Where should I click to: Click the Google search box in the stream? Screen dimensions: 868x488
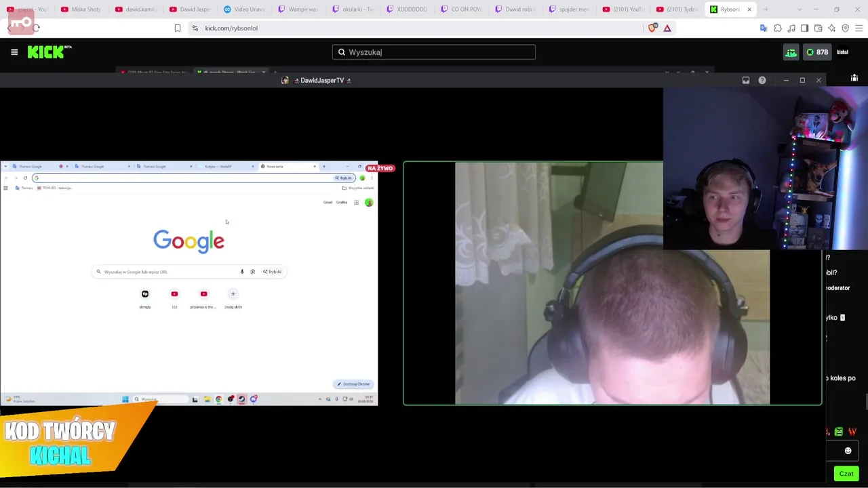189,272
